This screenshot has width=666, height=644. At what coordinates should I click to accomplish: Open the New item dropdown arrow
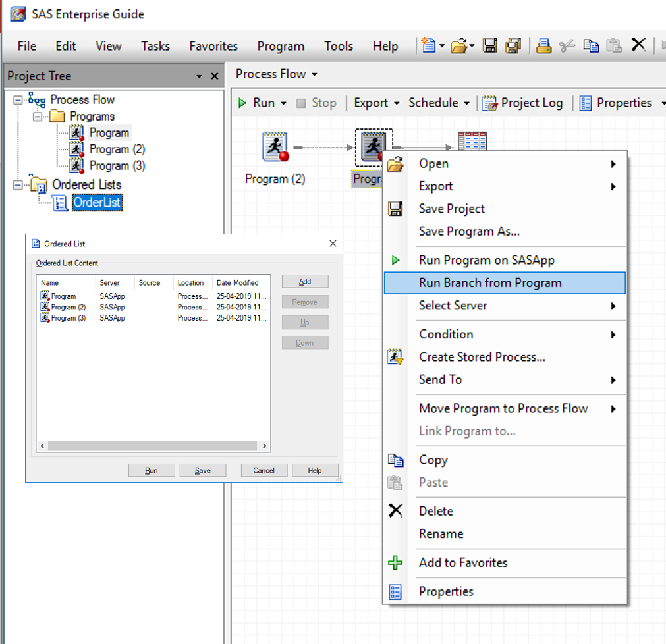pos(442,45)
